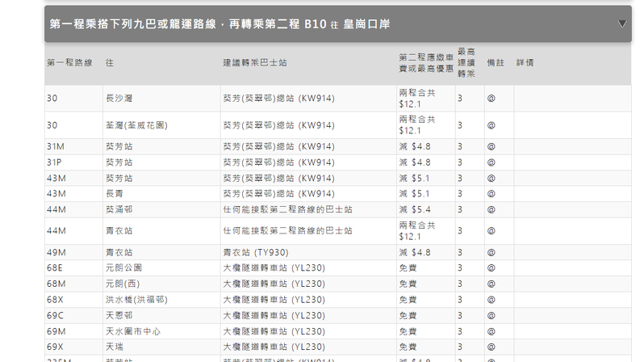
Task: Click the @ remark in 荃灣(荃威花園) row
Action: tap(491, 125)
